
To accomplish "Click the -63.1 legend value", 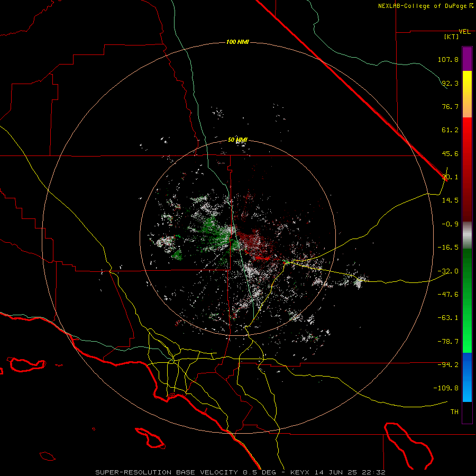I will 448,318.
